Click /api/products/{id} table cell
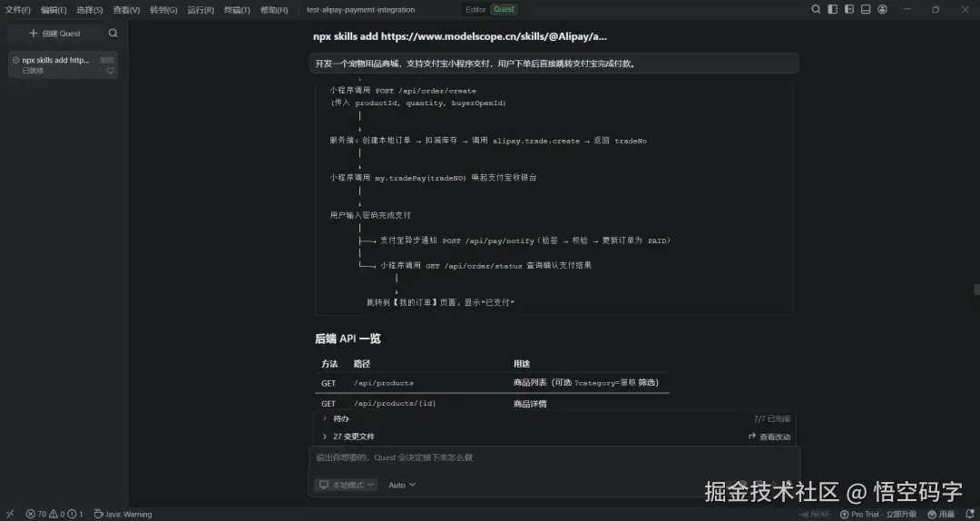This screenshot has width=980, height=521. pos(395,403)
